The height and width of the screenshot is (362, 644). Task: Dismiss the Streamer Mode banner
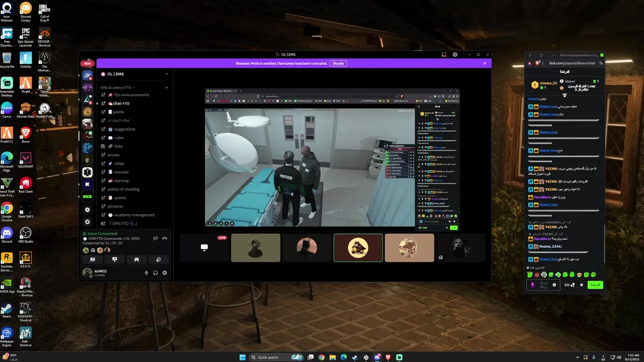[x=485, y=63]
